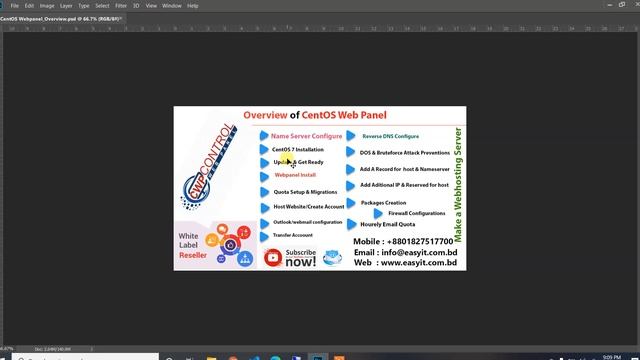This screenshot has height=360, width=640.
Task: Minimize the Photoshop window
Action: click(609, 5)
